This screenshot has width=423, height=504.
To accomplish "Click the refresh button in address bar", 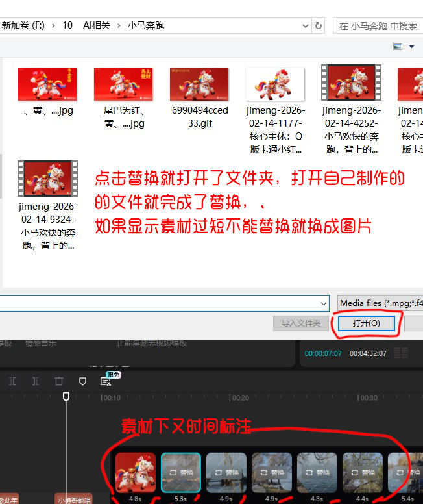I will 319,25.
